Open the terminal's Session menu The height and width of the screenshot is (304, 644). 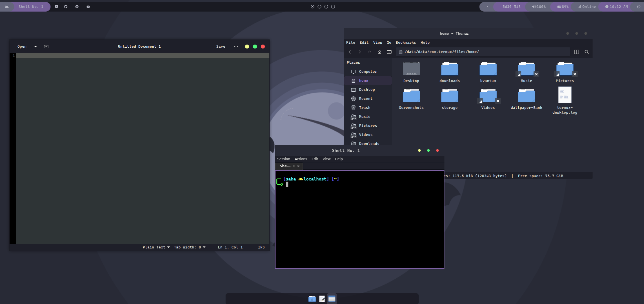point(283,159)
